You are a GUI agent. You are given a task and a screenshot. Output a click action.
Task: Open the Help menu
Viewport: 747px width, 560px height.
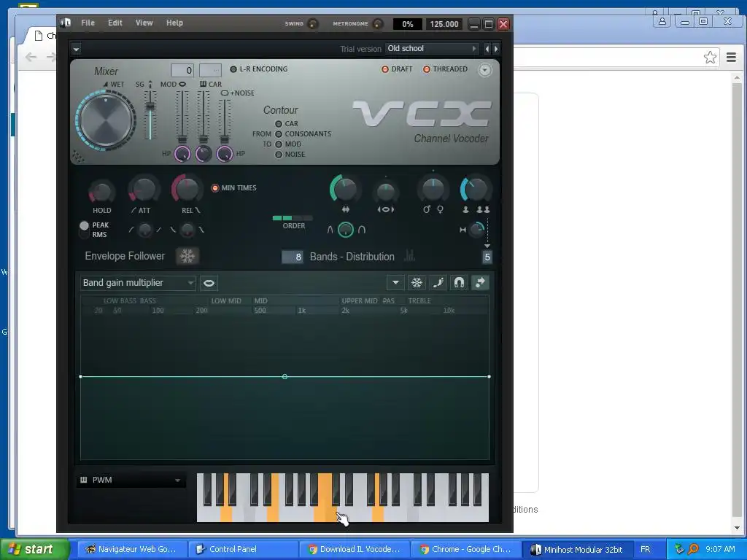point(174,23)
